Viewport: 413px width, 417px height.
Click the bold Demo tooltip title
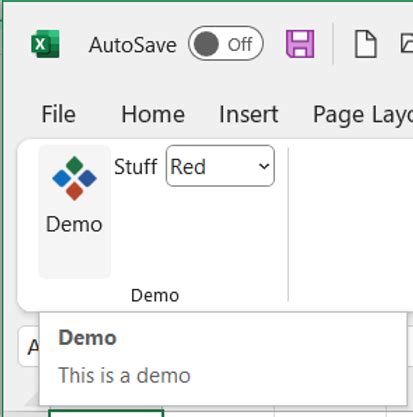pyautogui.click(x=87, y=338)
